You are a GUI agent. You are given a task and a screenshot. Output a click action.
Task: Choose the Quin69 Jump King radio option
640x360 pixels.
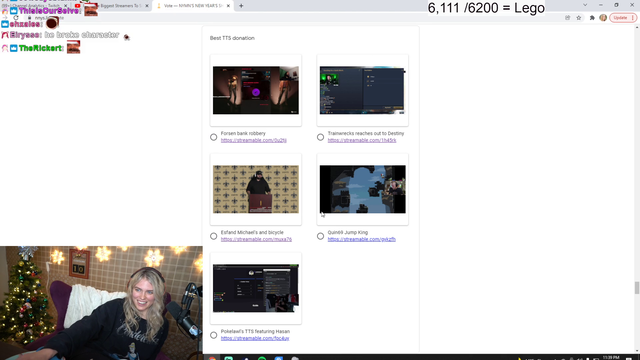click(x=320, y=236)
